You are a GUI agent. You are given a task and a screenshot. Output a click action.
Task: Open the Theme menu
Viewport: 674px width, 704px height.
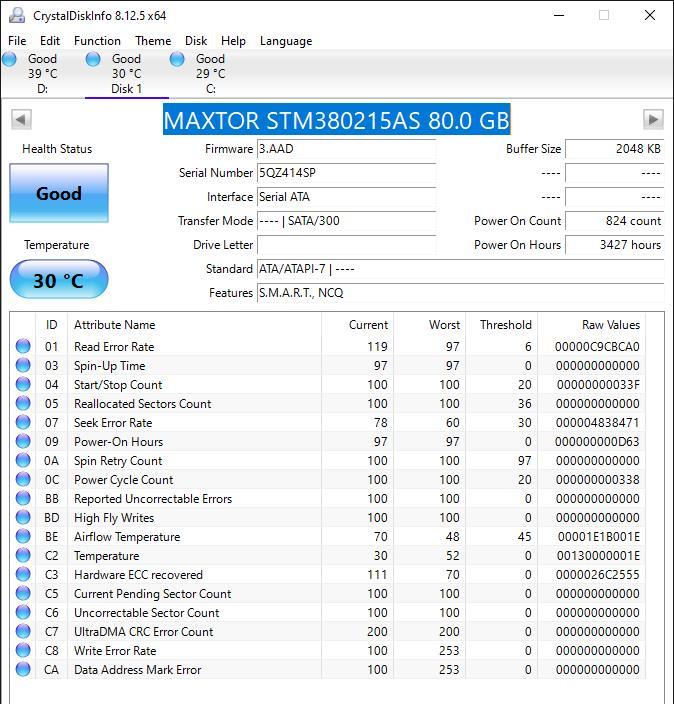tap(153, 41)
